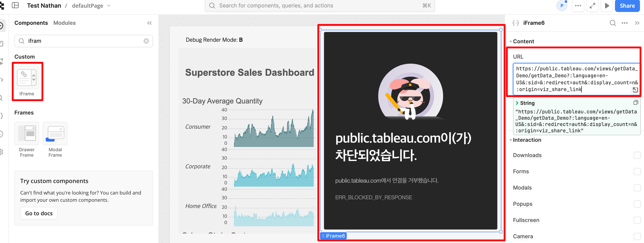
Task: Click the Superstore Sales Dashboard title
Action: (x=250, y=72)
